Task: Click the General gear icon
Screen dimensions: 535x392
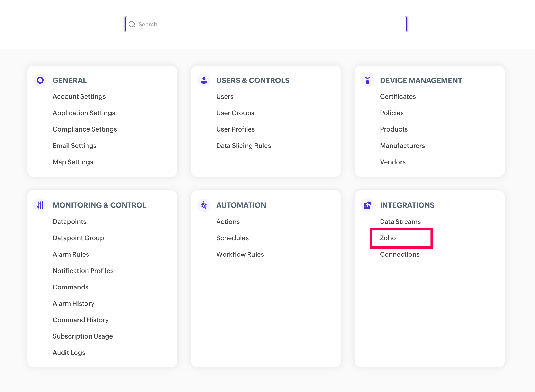Action: [40, 80]
